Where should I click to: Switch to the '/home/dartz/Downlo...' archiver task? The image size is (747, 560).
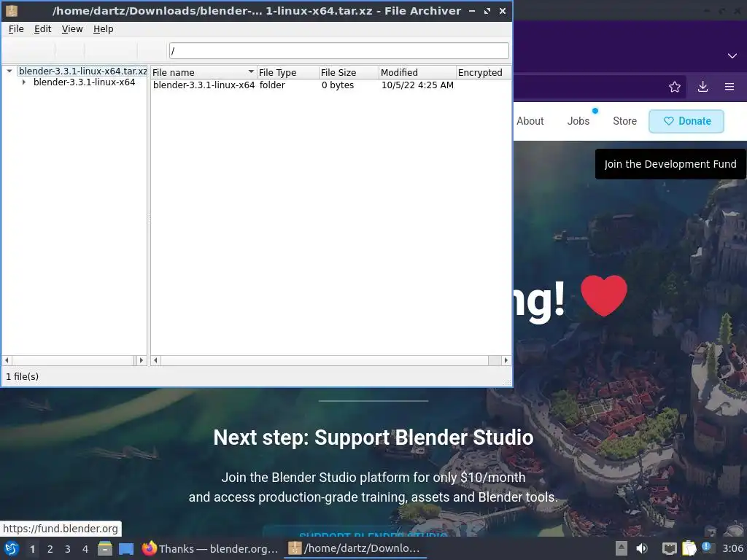pos(355,548)
